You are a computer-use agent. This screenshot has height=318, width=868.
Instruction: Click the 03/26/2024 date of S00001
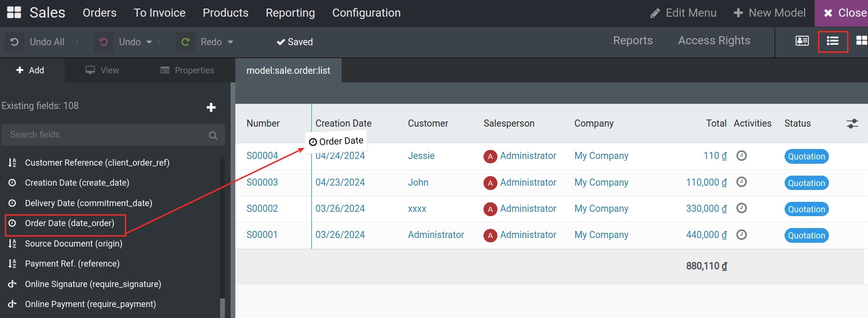(x=340, y=235)
